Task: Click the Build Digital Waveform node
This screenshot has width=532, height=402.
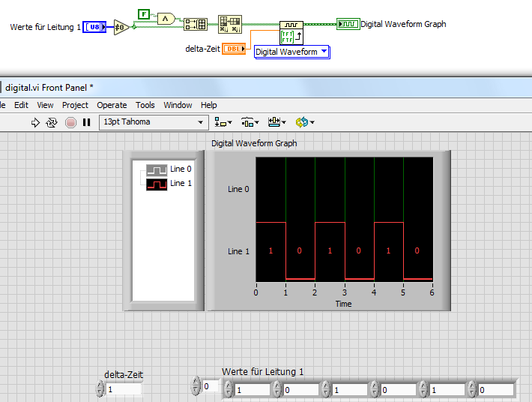Action: click(x=291, y=32)
